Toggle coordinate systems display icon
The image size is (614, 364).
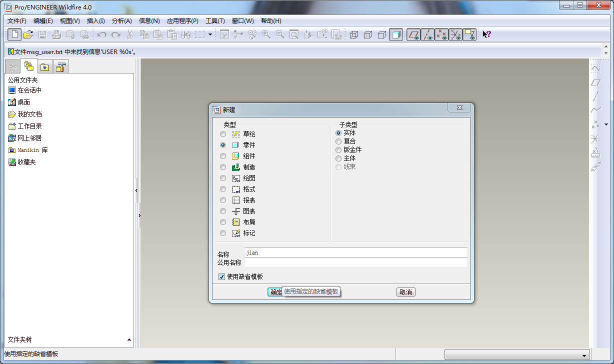(455, 34)
